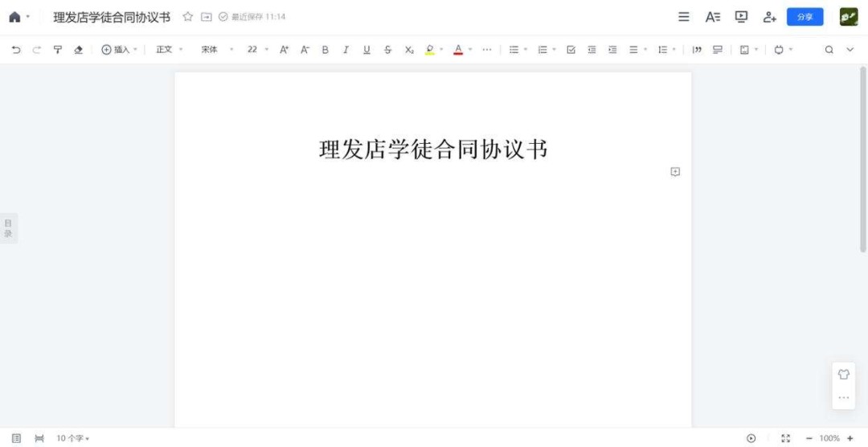This screenshot has height=447, width=868.
Task: Redo the last undone action
Action: (x=36, y=50)
